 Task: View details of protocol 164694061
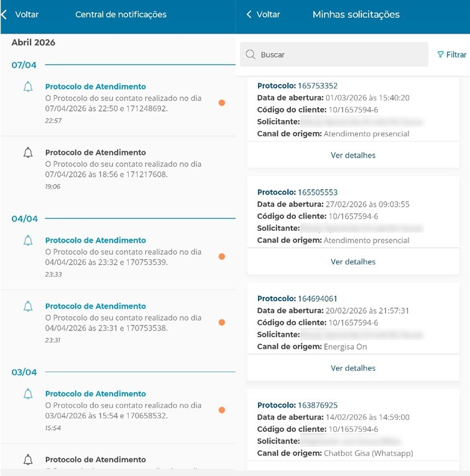352,368
